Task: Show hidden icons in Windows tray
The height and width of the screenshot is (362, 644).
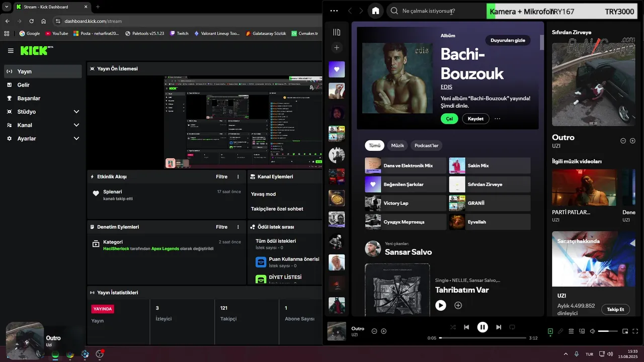Action: 566,354
